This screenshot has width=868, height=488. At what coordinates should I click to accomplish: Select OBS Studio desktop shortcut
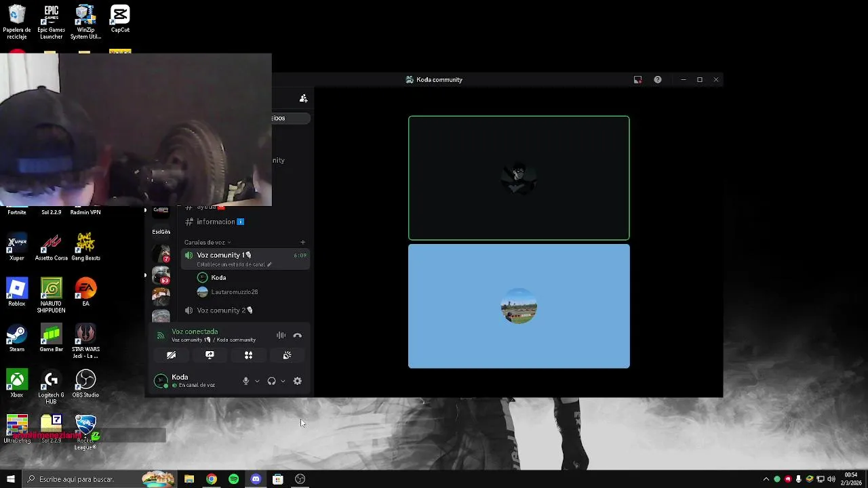point(85,384)
